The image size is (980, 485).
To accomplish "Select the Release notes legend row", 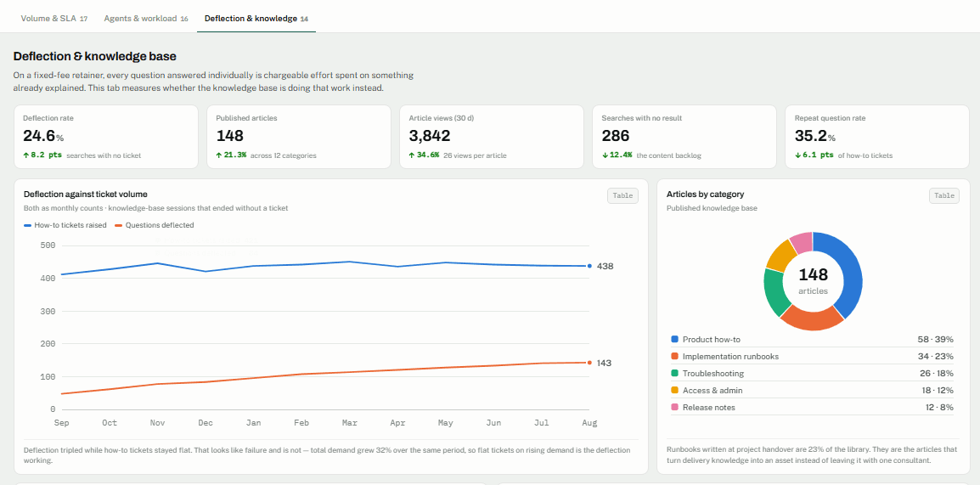I will (x=812, y=407).
